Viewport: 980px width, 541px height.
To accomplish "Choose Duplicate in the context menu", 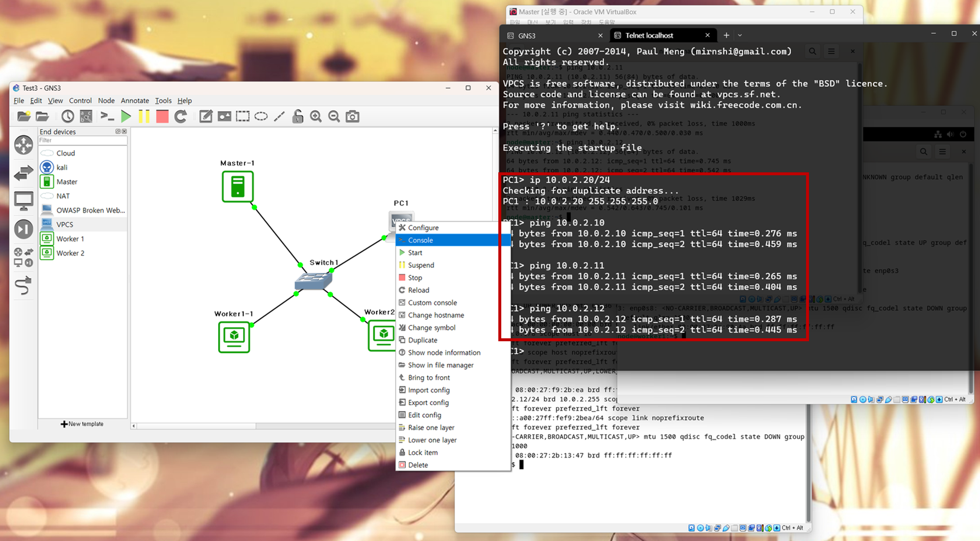I will (x=453, y=340).
